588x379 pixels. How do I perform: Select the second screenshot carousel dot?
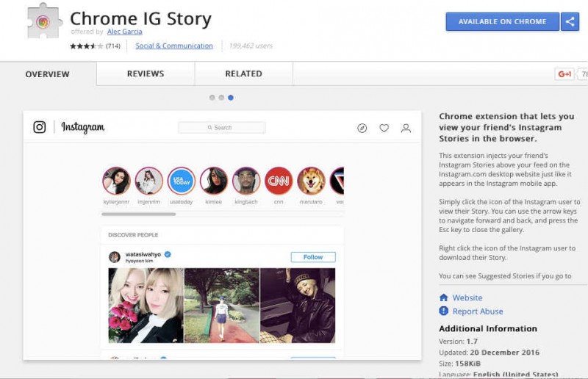221,98
